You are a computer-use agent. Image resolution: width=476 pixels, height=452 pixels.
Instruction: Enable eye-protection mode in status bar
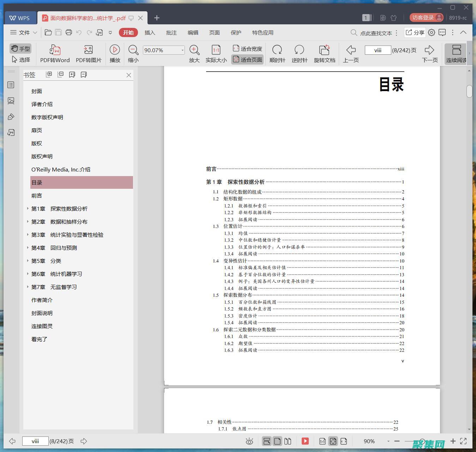click(x=249, y=441)
